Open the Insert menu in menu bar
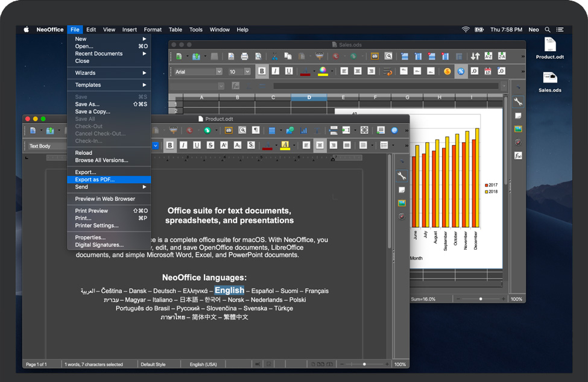The image size is (588, 382). (129, 30)
